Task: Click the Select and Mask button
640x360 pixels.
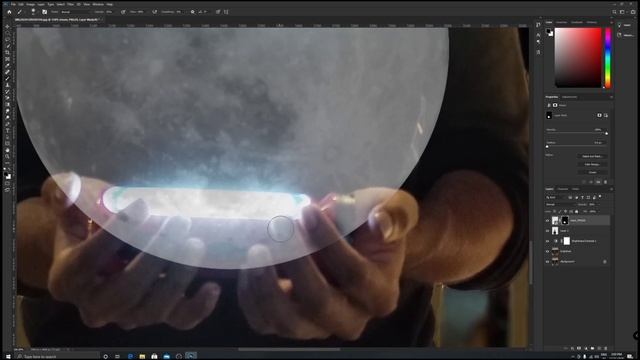Action: [592, 156]
